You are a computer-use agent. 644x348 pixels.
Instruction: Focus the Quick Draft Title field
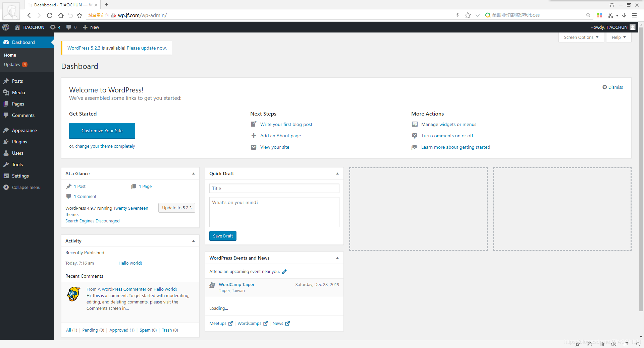click(274, 188)
